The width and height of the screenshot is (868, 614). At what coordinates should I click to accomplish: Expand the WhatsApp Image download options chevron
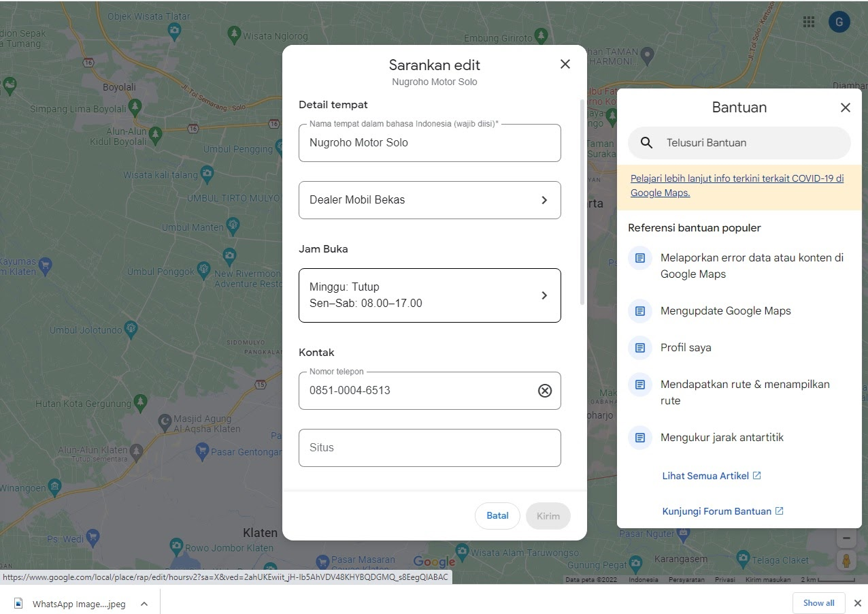pyautogui.click(x=143, y=603)
